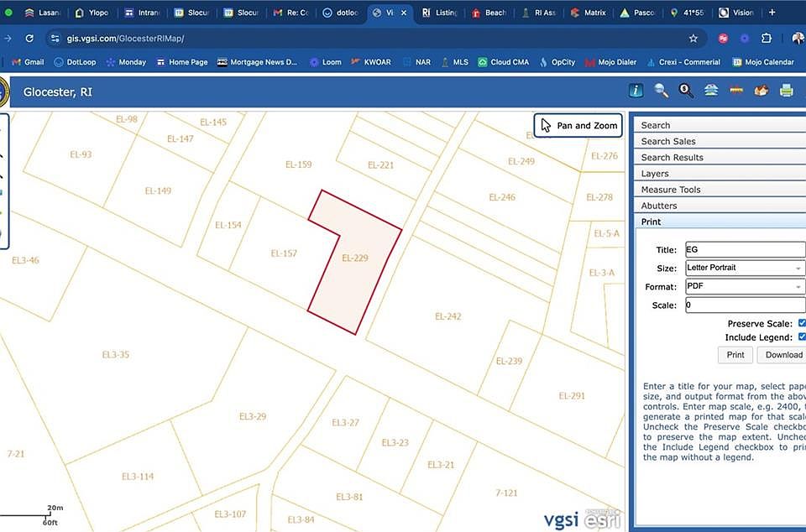Screen dimensions: 806x532
Task: Open the magnifier search tool icon
Action: click(661, 91)
